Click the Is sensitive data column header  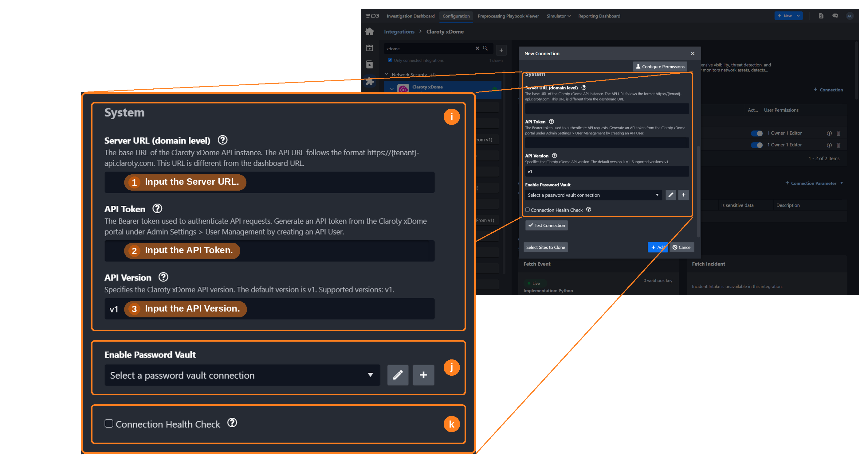click(x=737, y=205)
